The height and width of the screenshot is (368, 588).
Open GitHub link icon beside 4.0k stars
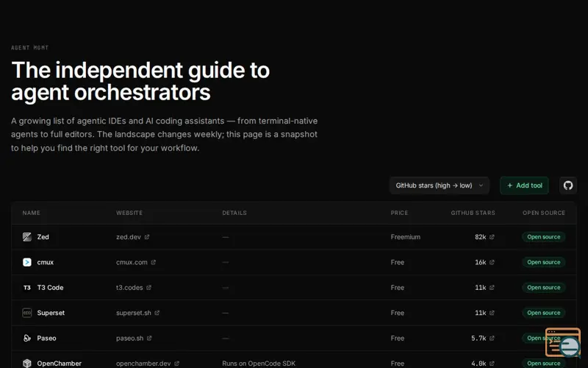[x=492, y=364]
